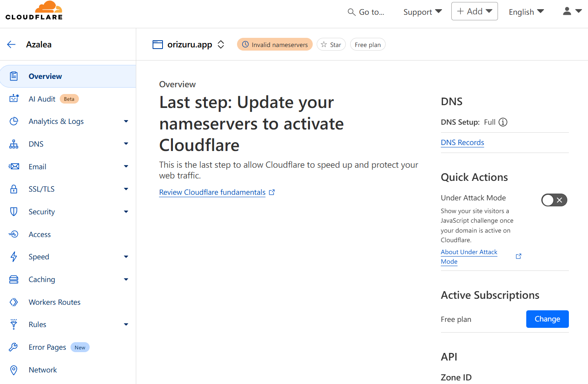The width and height of the screenshot is (588, 384).
Task: Click the Caching storage icon
Action: pyautogui.click(x=14, y=280)
